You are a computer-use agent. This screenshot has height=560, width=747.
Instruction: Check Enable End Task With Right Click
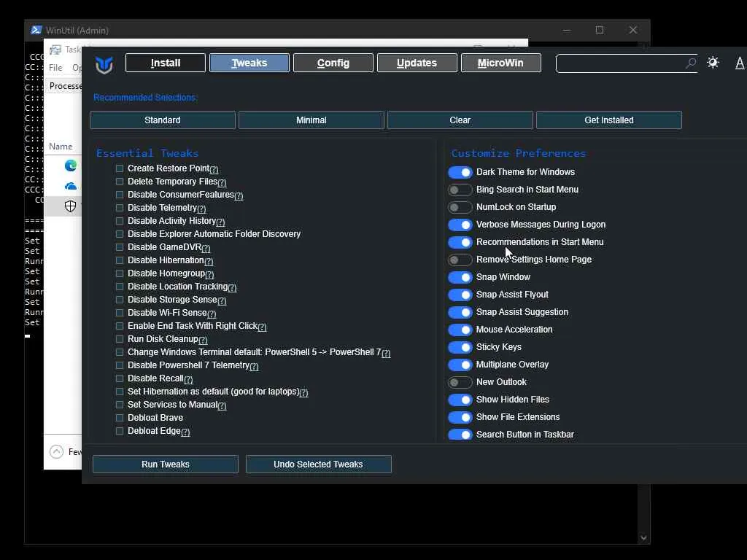tap(120, 326)
